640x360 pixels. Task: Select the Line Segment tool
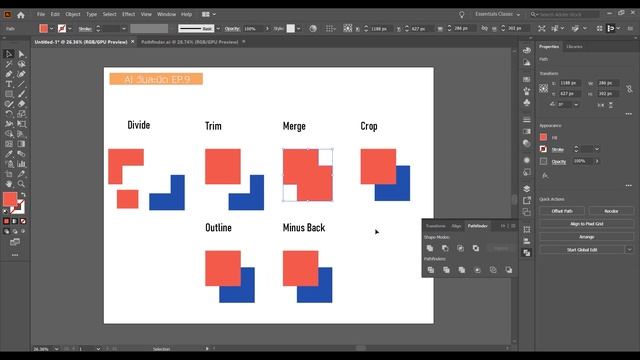[22, 84]
